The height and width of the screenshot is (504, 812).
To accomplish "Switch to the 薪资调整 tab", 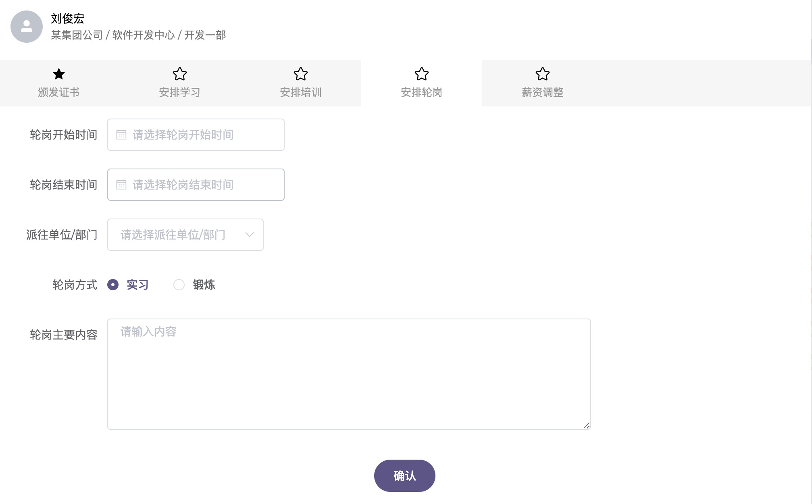I will pyautogui.click(x=543, y=92).
